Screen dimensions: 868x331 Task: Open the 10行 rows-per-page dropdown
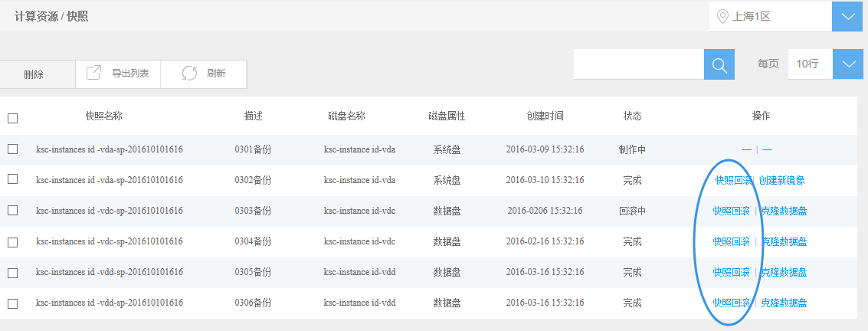847,64
